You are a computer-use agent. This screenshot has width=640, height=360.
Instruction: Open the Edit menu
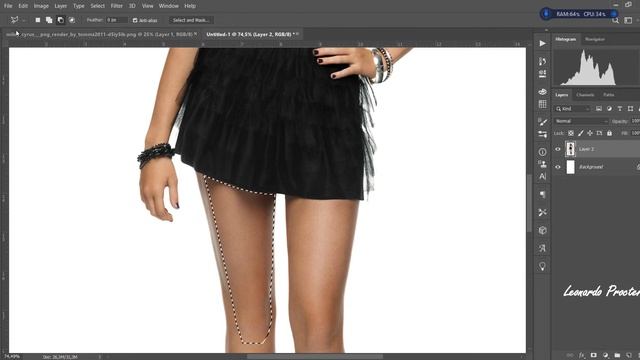23,6
